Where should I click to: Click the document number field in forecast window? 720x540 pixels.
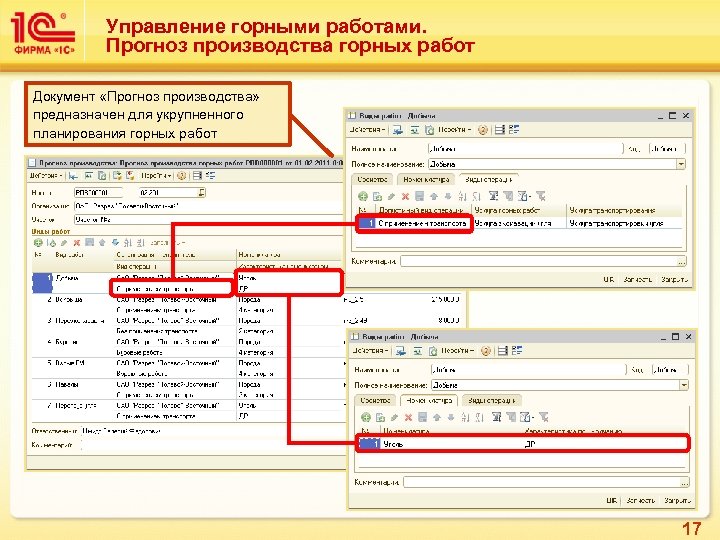pos(98,193)
